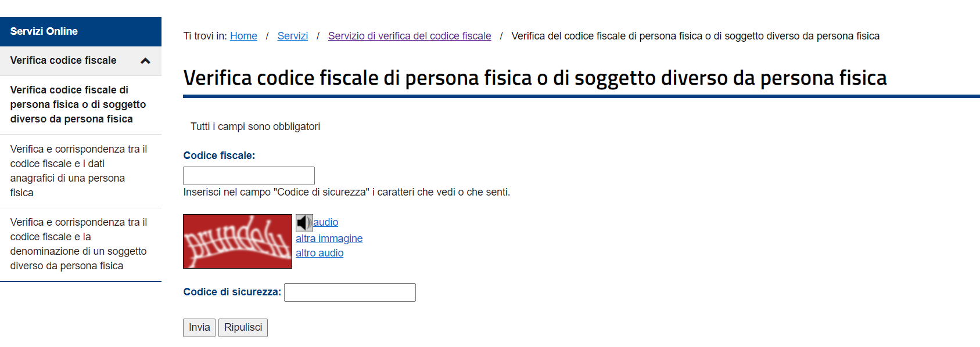Open the Servizi breadcrumb link
This screenshot has width=980, height=347.
point(293,36)
